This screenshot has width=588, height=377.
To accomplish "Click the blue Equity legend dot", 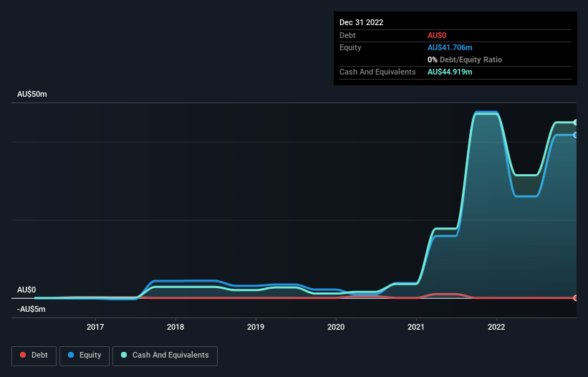I will [x=71, y=355].
